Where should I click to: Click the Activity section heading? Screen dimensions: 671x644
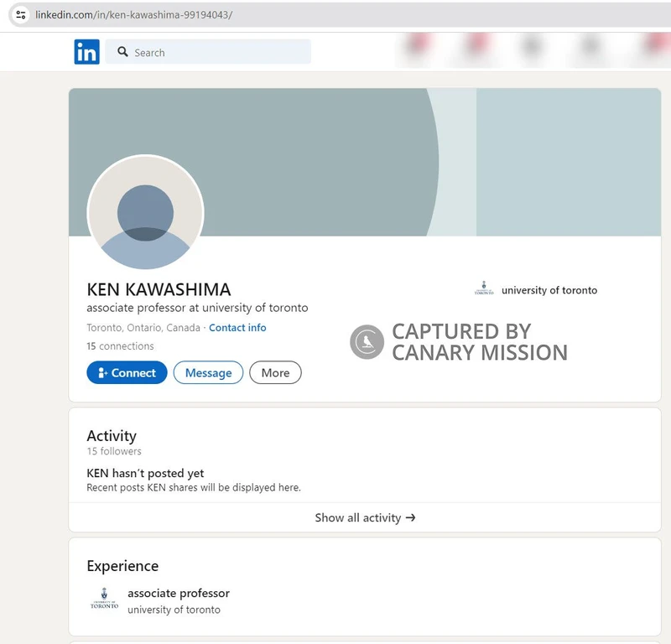(x=112, y=436)
